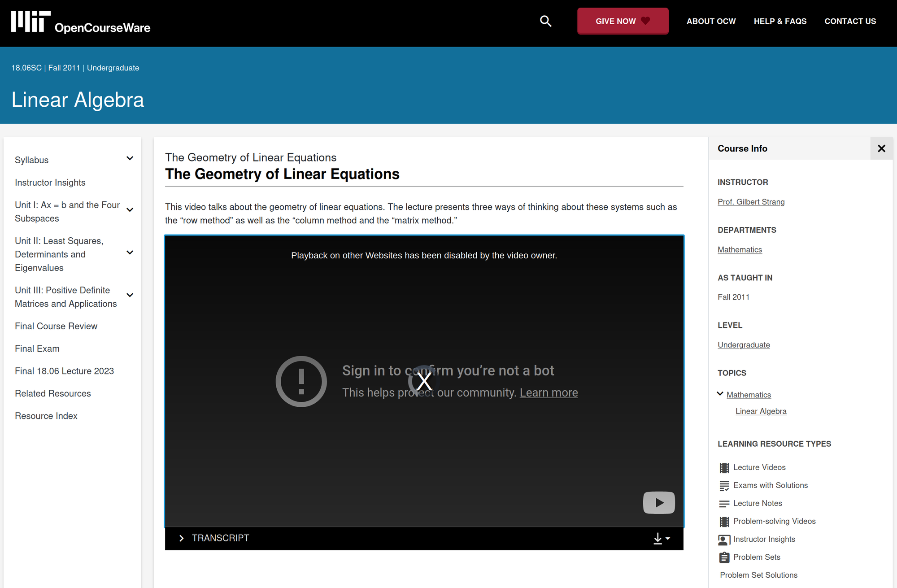Click Exams with Solutions icon
897x588 pixels.
(724, 486)
